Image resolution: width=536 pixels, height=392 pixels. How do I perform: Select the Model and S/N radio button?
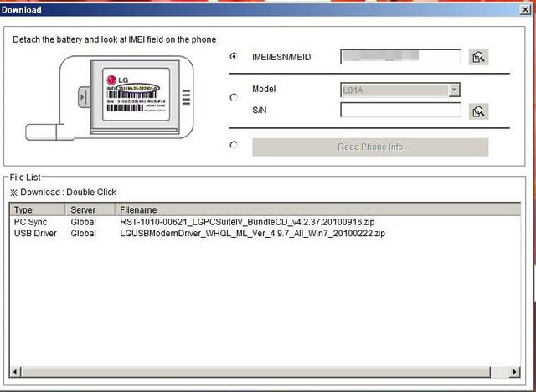tap(234, 98)
